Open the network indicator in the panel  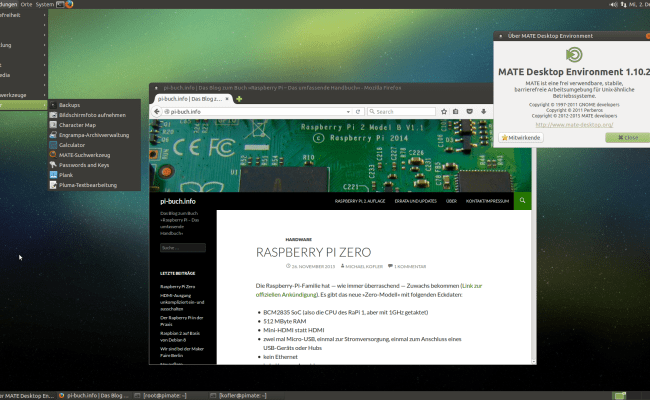[x=623, y=4]
